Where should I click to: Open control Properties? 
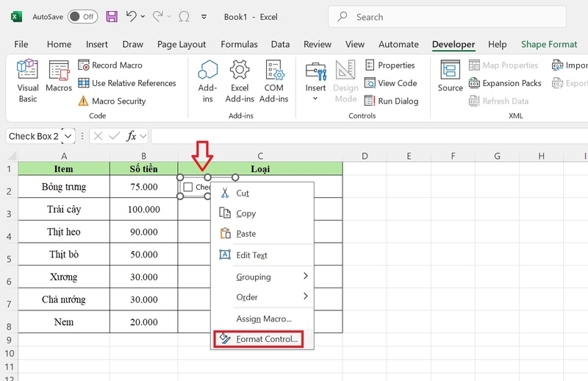(x=390, y=65)
